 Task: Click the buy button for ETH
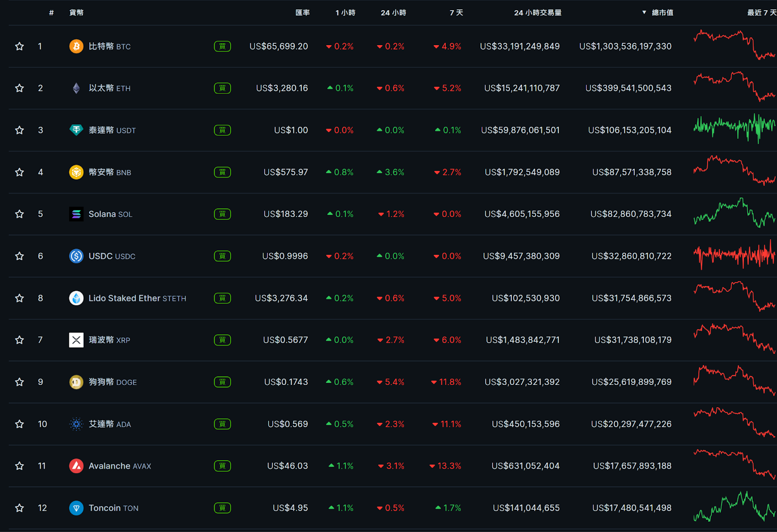coord(222,88)
